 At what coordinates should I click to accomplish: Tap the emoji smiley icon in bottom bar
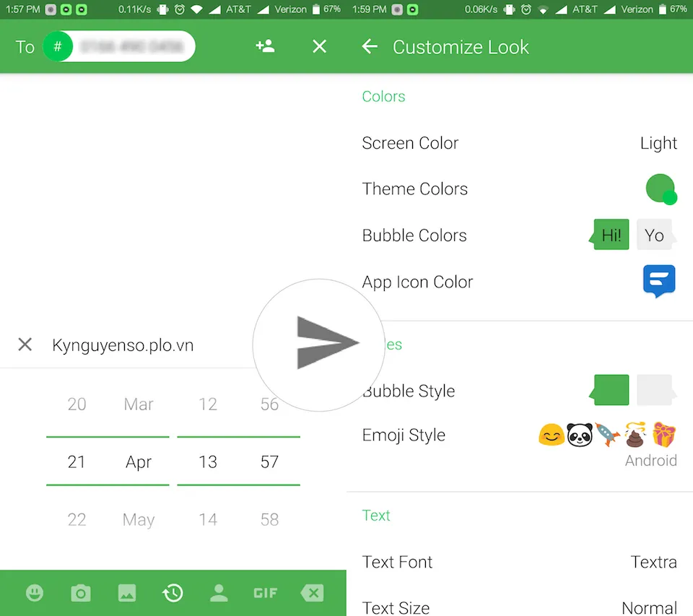coord(34,593)
